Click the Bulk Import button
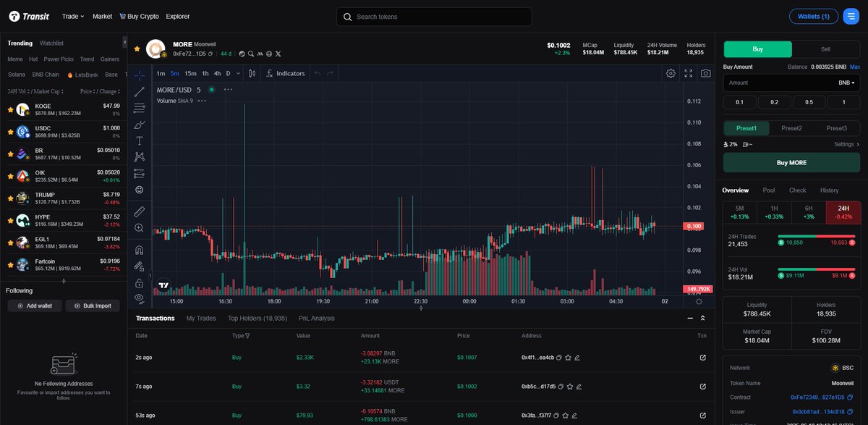This screenshot has height=425, width=868. click(x=93, y=306)
